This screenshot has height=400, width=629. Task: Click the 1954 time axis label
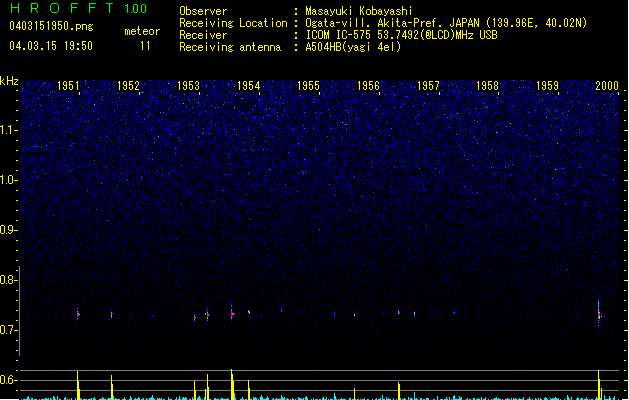click(248, 85)
